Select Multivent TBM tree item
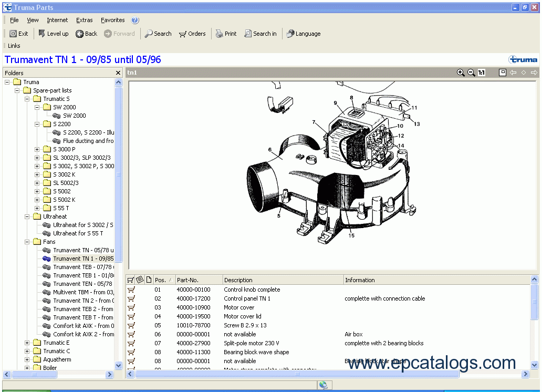542x392 pixels. pyautogui.click(x=83, y=292)
